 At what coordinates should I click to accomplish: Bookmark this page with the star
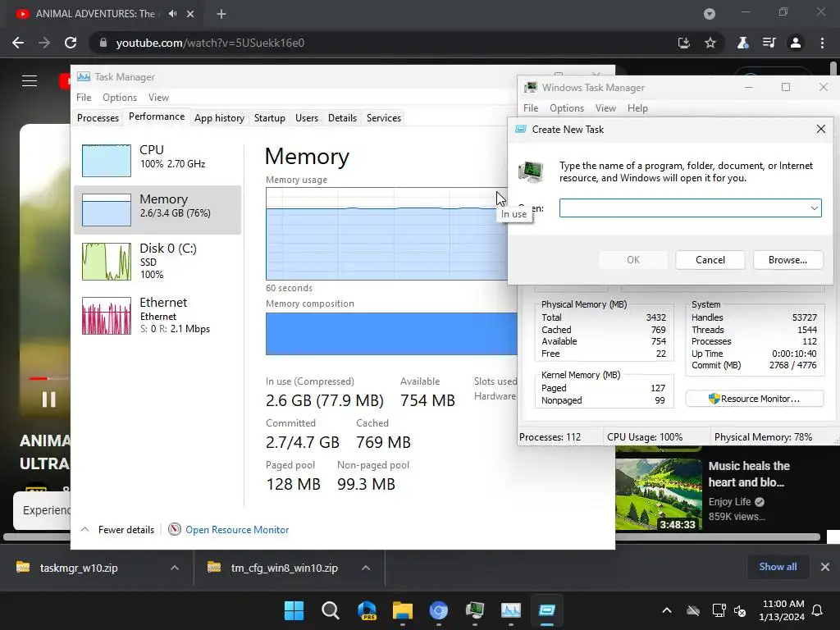click(710, 43)
